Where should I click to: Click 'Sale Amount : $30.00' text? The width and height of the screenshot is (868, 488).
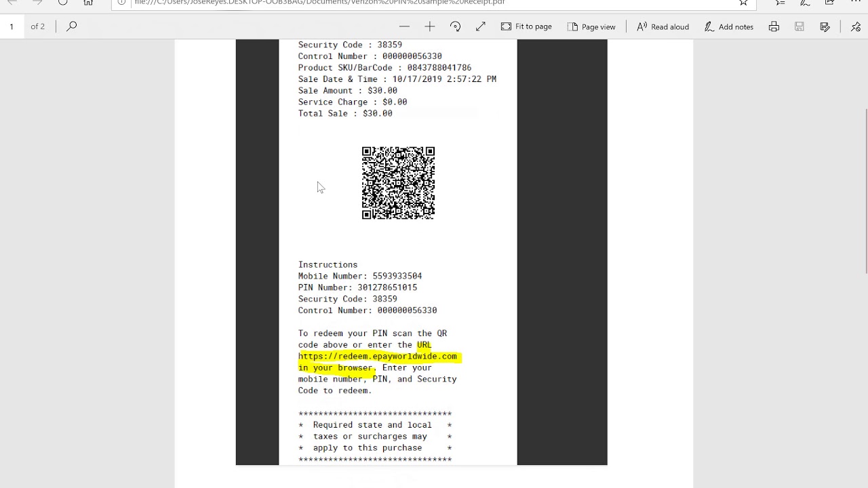(x=348, y=91)
